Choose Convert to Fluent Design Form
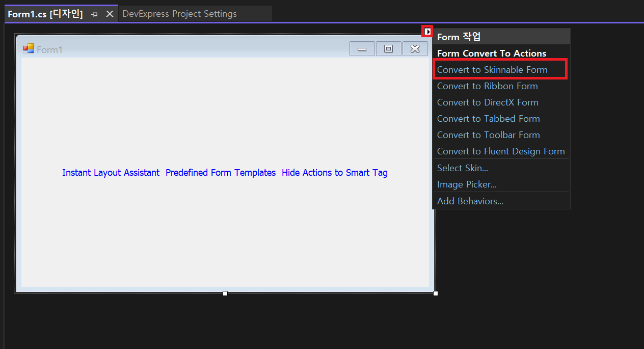 501,151
